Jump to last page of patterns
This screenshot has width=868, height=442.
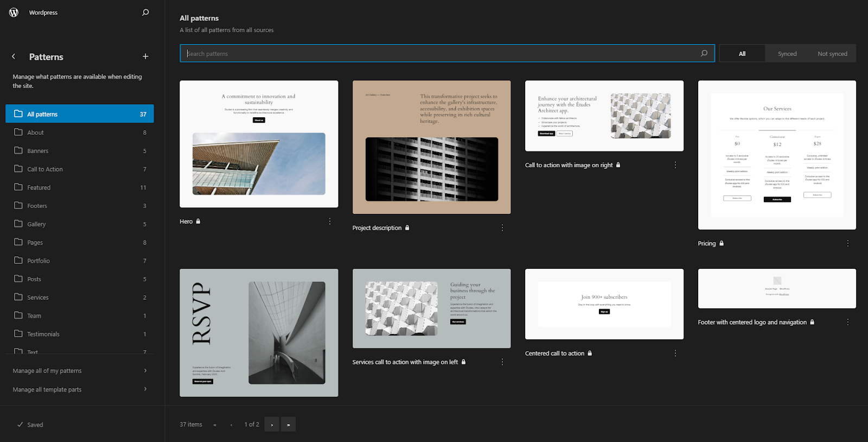[x=288, y=425]
